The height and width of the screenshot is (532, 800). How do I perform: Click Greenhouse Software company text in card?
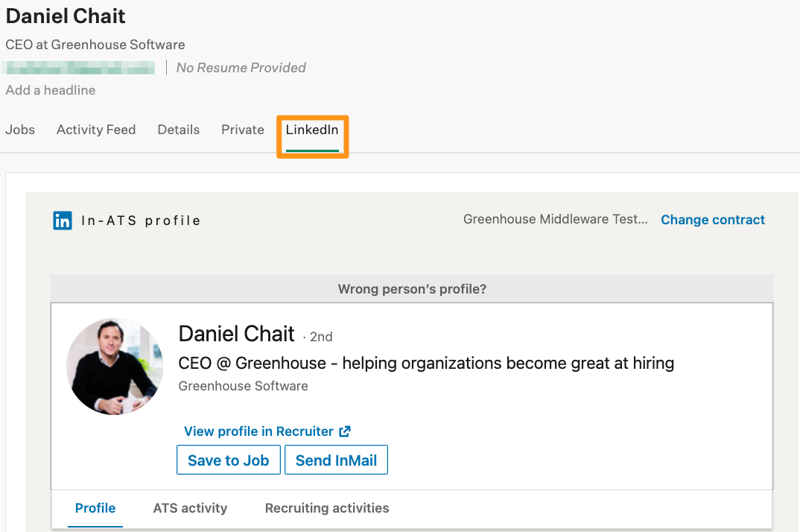click(243, 386)
